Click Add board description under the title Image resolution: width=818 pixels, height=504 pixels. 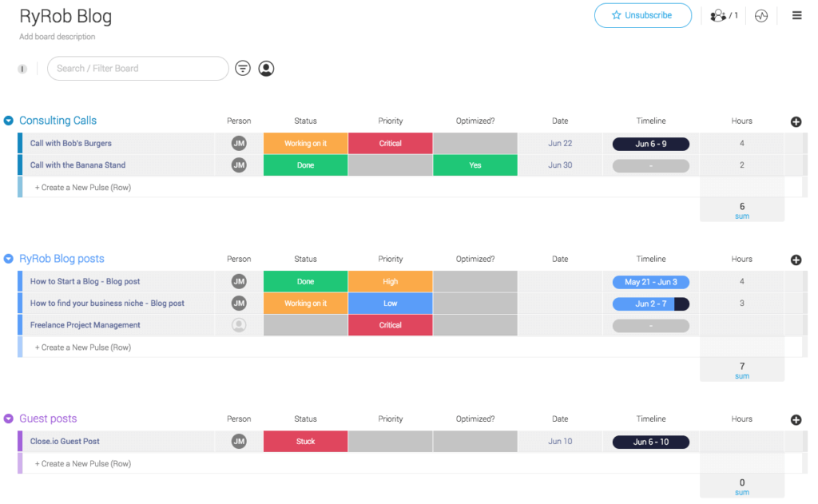[x=57, y=37]
